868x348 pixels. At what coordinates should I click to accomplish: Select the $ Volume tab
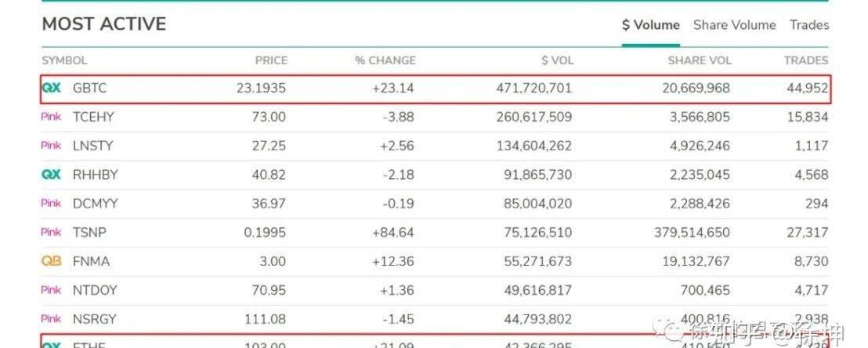click(651, 25)
